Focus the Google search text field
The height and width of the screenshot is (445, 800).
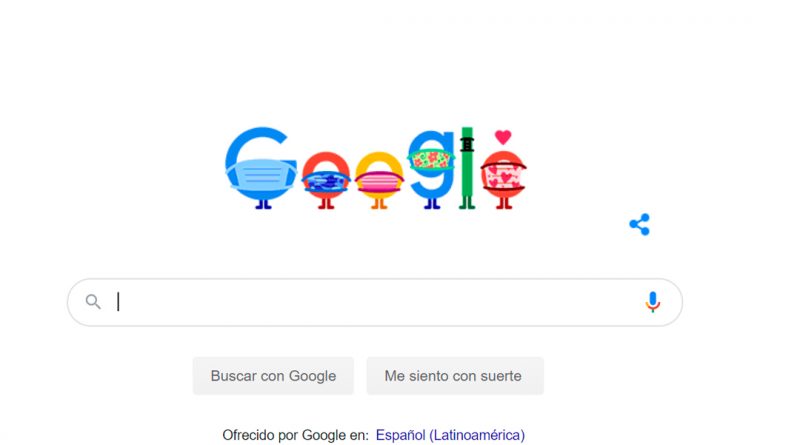point(375,302)
